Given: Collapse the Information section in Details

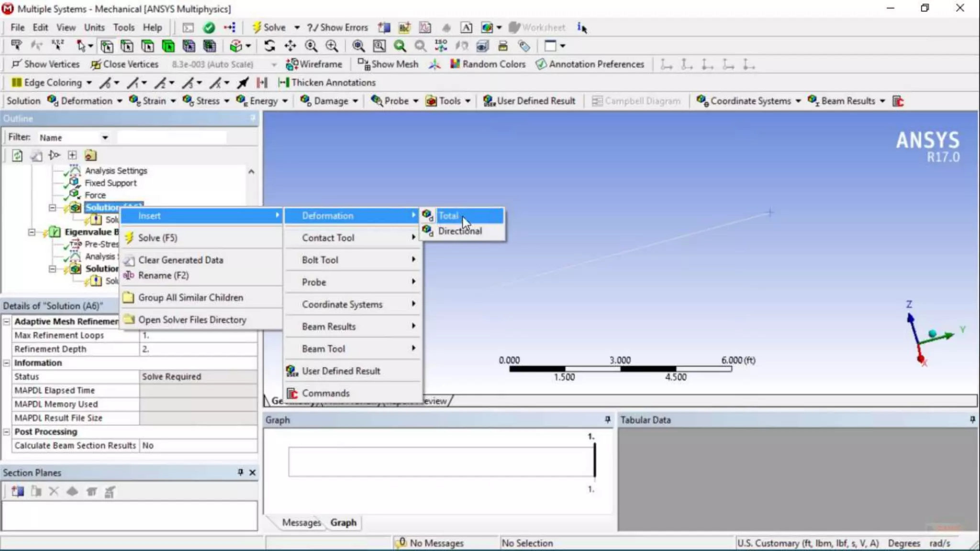Looking at the screenshot, I should tap(7, 363).
